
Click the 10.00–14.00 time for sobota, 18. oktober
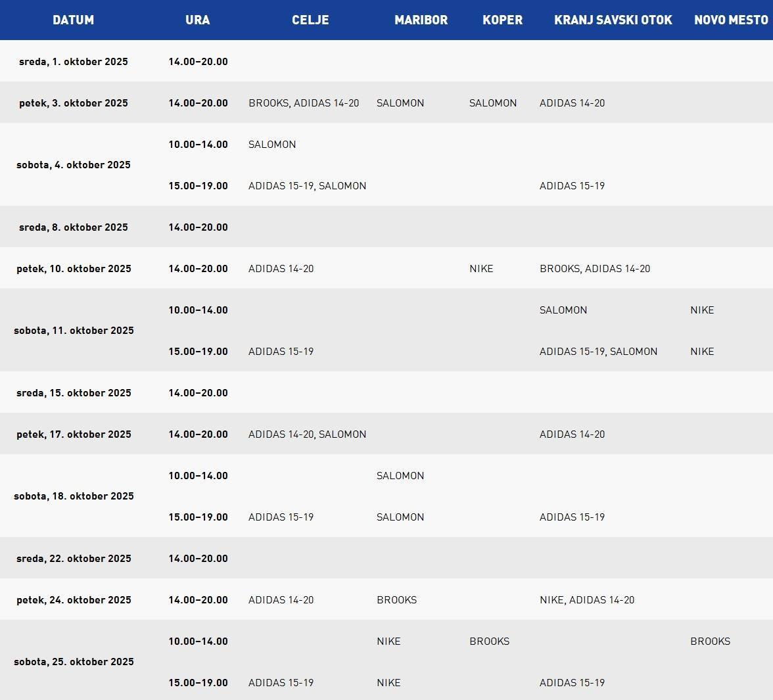[x=199, y=476]
